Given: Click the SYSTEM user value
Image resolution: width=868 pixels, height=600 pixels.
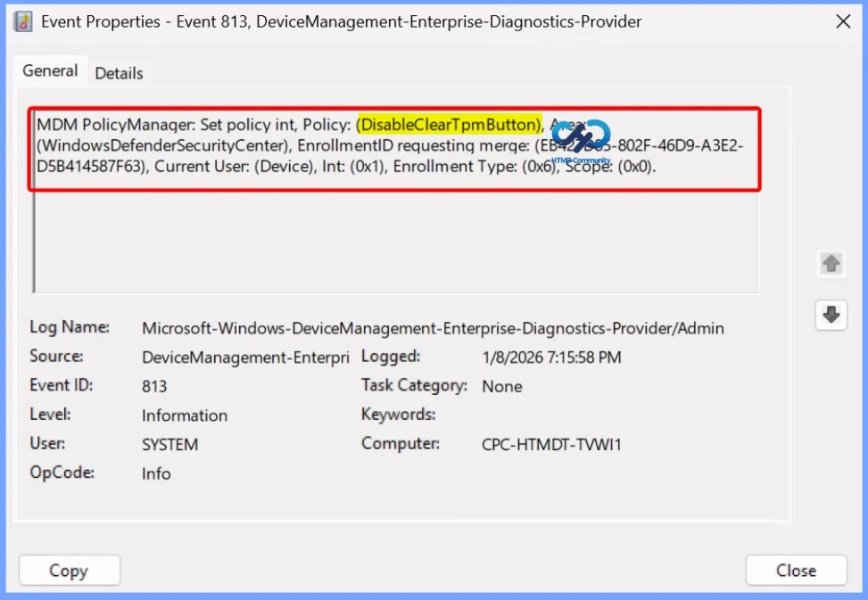Looking at the screenshot, I should click(x=169, y=444).
